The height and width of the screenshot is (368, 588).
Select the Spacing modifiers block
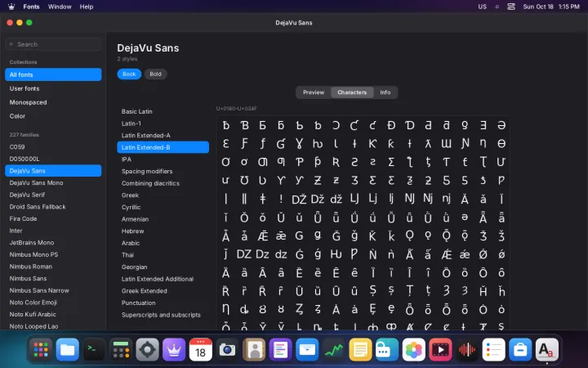[x=163, y=171]
